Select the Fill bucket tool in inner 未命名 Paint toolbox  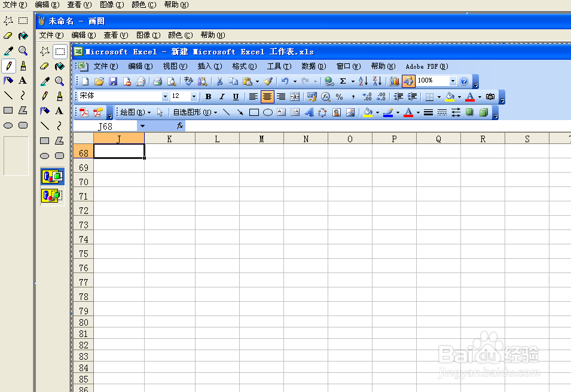coord(59,66)
